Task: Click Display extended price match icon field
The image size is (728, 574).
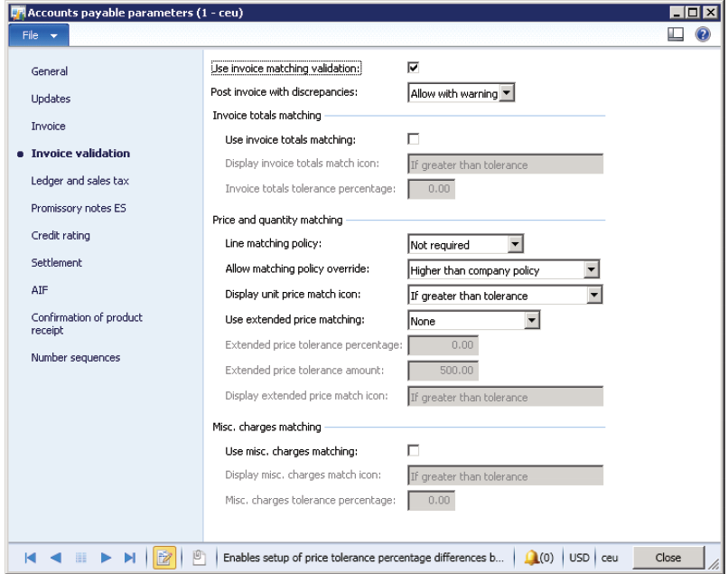Action: 506,397
